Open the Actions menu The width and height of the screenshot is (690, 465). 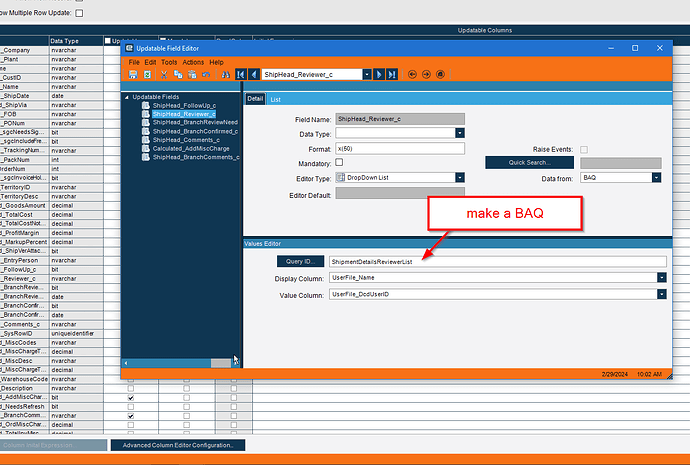pos(193,62)
